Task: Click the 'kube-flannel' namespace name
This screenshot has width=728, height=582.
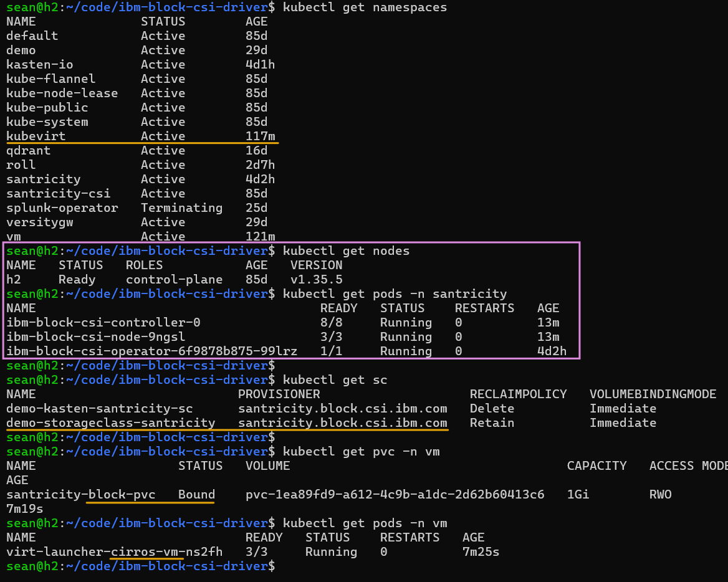Action: coord(50,79)
